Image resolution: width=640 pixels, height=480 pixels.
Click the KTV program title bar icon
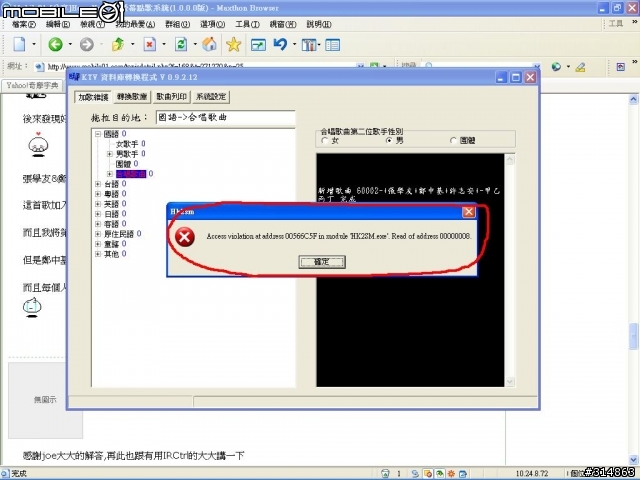point(74,77)
